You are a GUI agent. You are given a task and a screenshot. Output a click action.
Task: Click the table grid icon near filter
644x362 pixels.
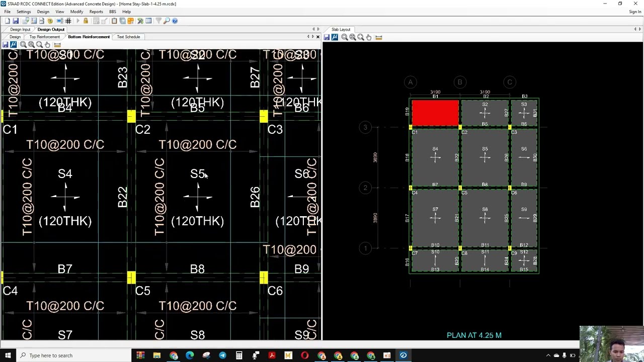pos(148,21)
